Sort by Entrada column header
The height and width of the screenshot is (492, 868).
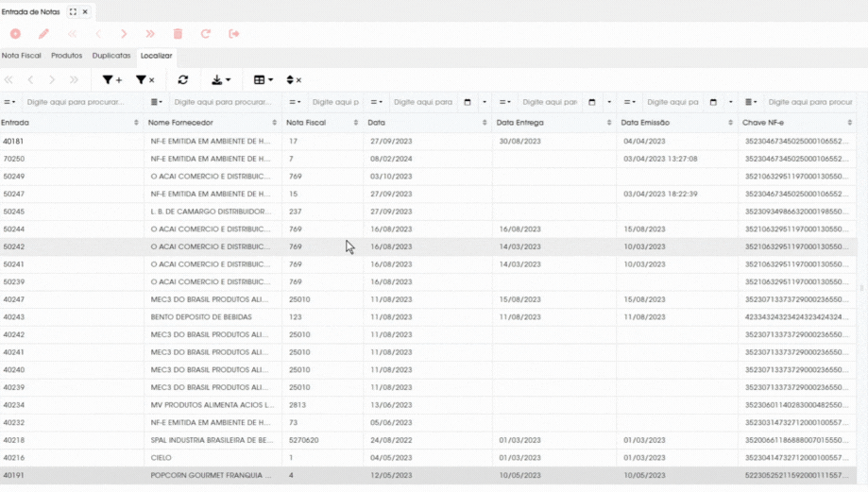click(x=71, y=123)
